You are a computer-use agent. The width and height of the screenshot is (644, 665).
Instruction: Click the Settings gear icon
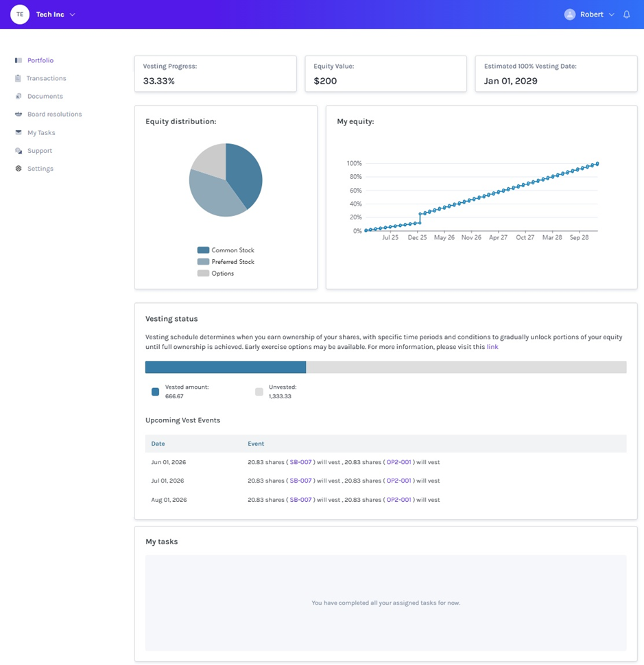(19, 169)
